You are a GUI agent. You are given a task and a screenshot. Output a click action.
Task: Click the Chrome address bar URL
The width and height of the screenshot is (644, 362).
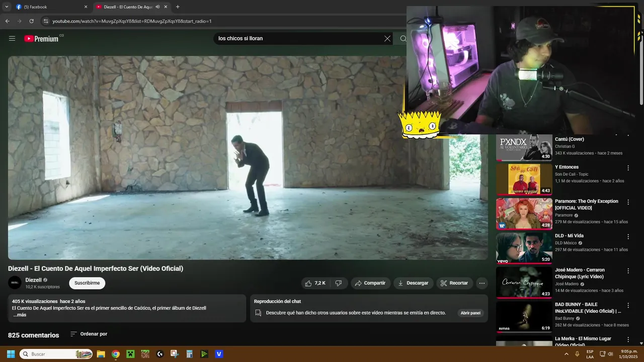tap(132, 21)
